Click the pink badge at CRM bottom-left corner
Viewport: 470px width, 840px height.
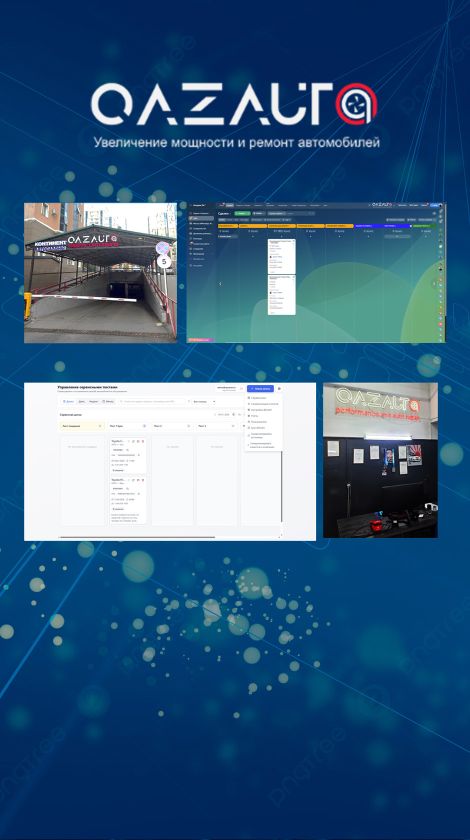point(200,340)
